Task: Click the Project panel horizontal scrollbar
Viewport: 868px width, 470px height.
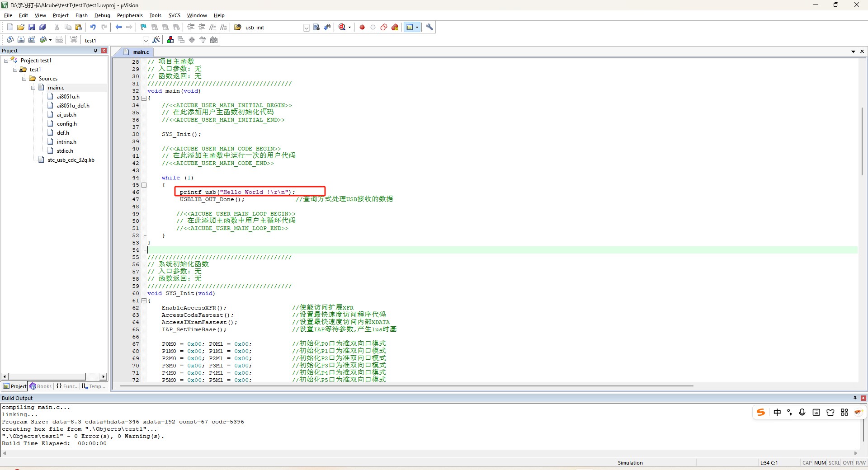Action: tap(54, 376)
